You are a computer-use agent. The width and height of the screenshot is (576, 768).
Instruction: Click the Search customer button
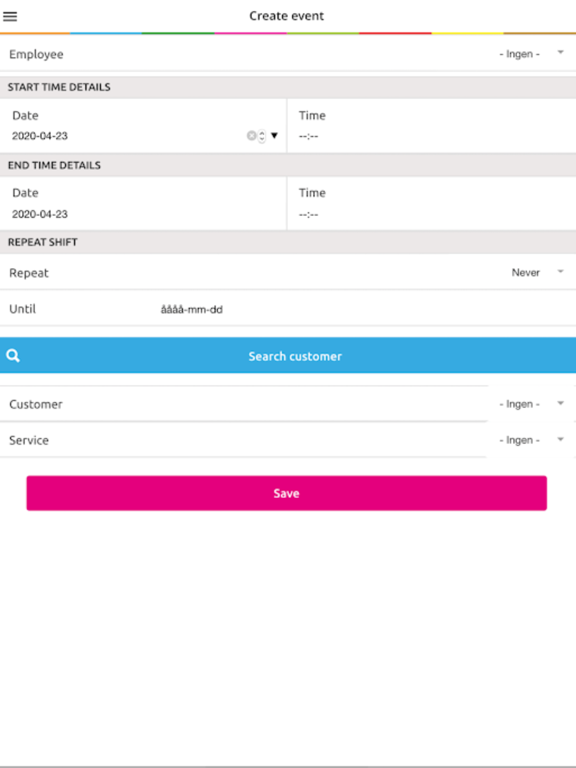click(288, 356)
